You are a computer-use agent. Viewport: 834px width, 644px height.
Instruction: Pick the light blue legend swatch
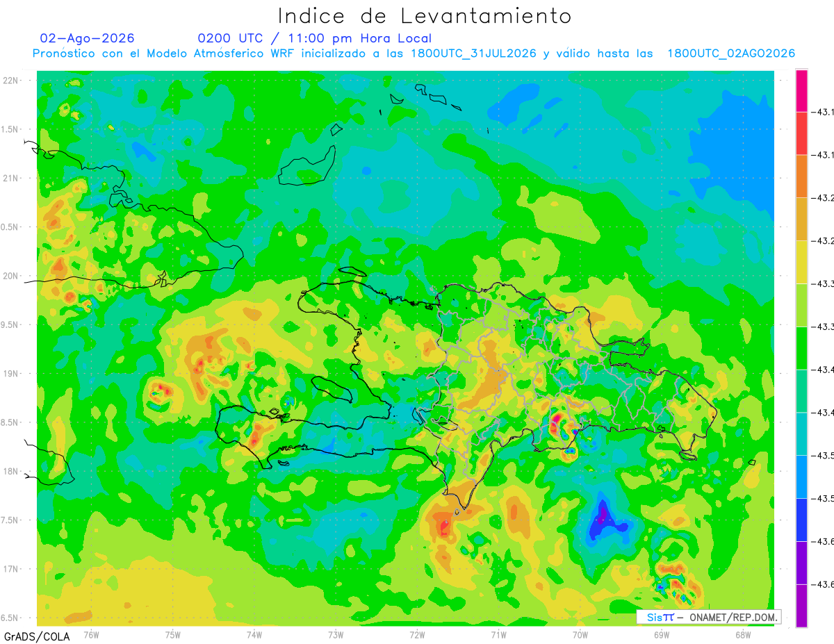[x=801, y=477]
